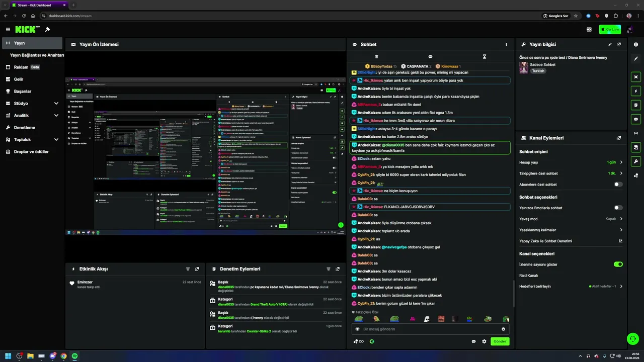This screenshot has height=362, width=644.
Task: Toggle Yalnızca Emotlarla sohbet switch
Action: (x=618, y=208)
